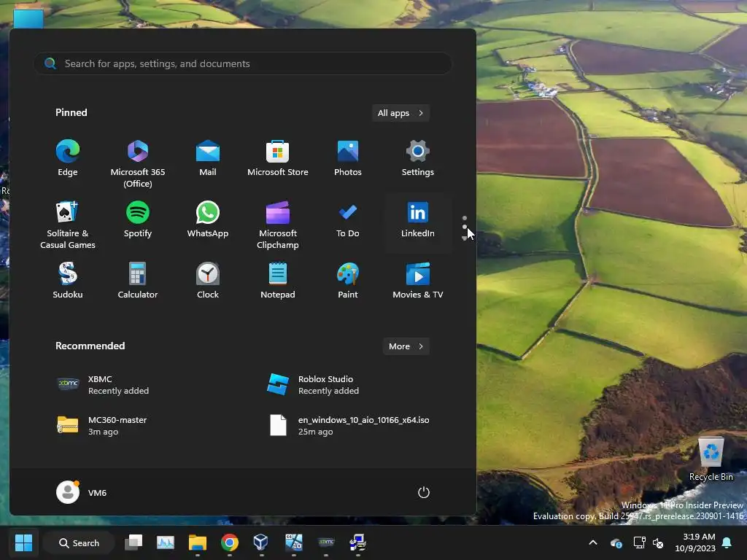747x560 pixels.
Task: Click the All apps button
Action: pyautogui.click(x=400, y=113)
